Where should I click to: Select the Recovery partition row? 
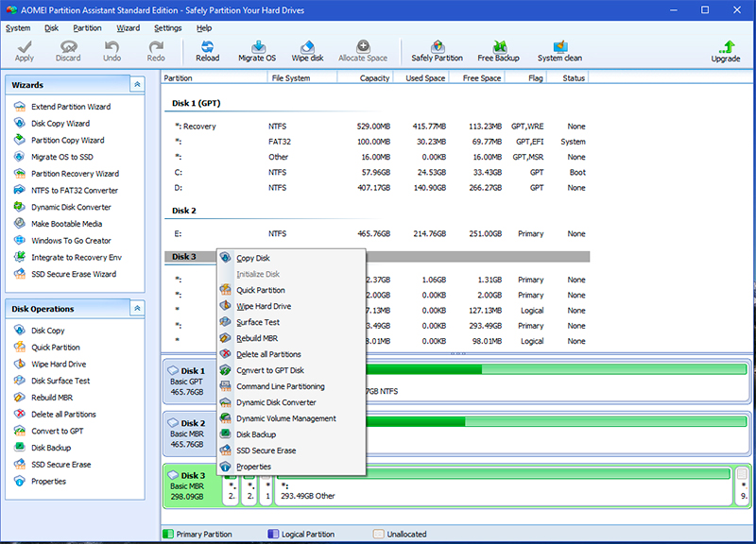tap(377, 127)
